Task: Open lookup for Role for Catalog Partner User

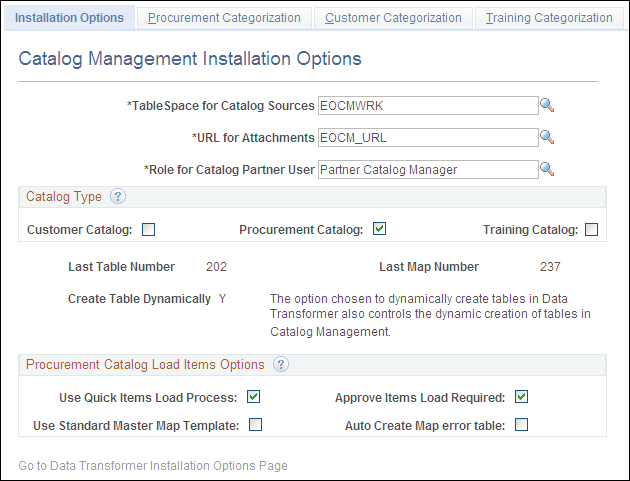Action: pos(547,169)
